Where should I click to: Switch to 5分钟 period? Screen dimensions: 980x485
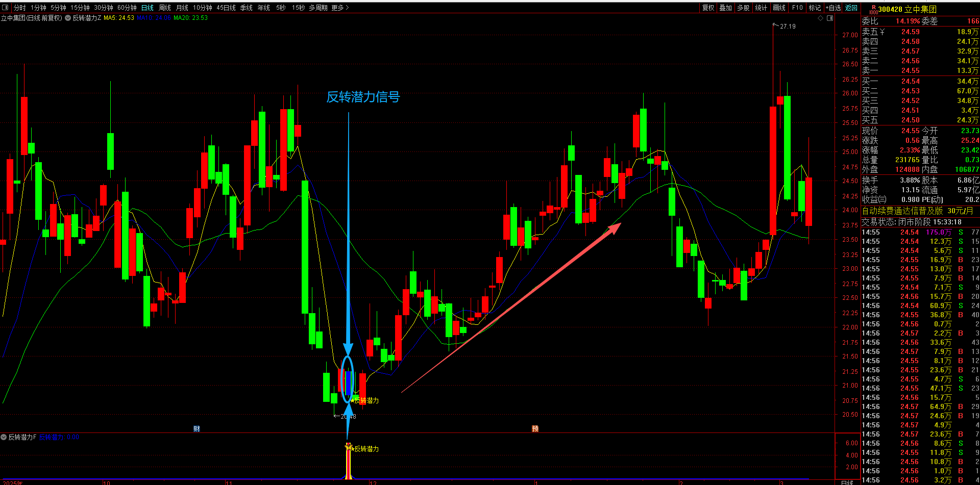coord(58,8)
